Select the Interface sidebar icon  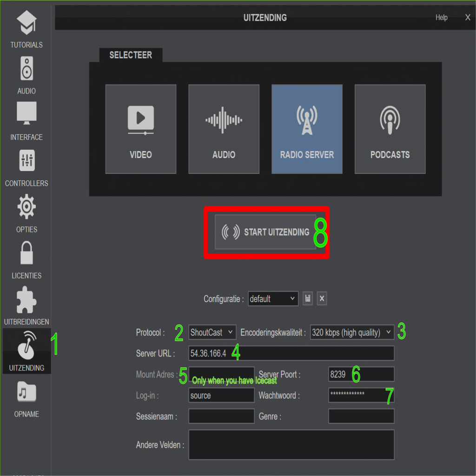click(x=26, y=120)
